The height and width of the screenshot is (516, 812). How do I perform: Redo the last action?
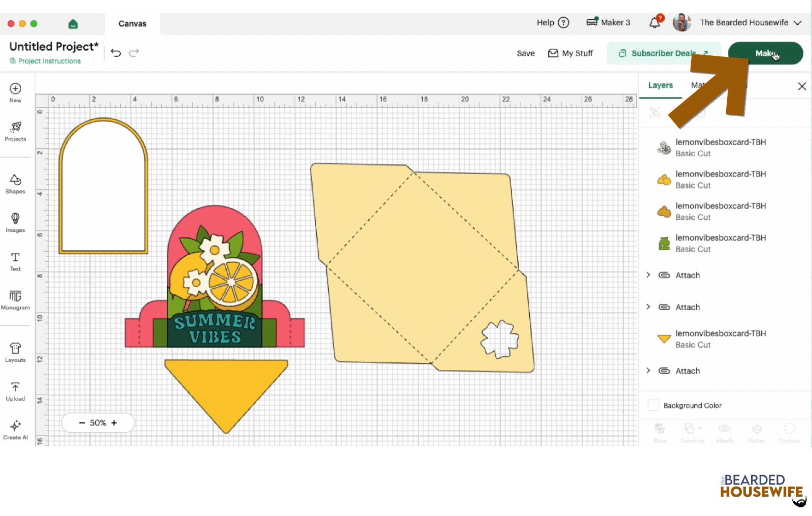[x=134, y=53]
